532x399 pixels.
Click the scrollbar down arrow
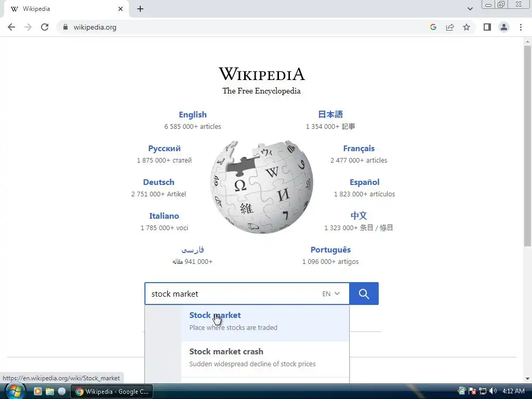click(x=527, y=379)
